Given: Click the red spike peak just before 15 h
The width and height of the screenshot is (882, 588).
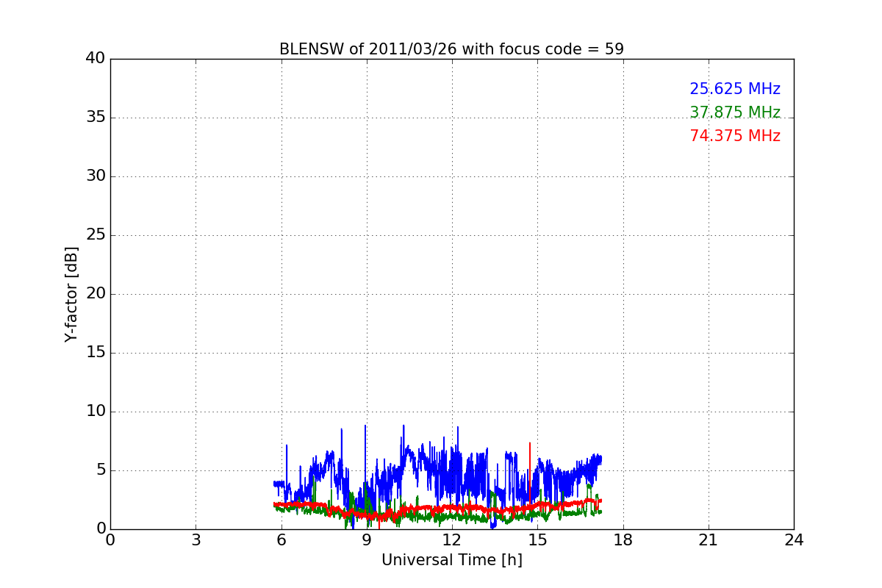Looking at the screenshot, I should pos(530,443).
